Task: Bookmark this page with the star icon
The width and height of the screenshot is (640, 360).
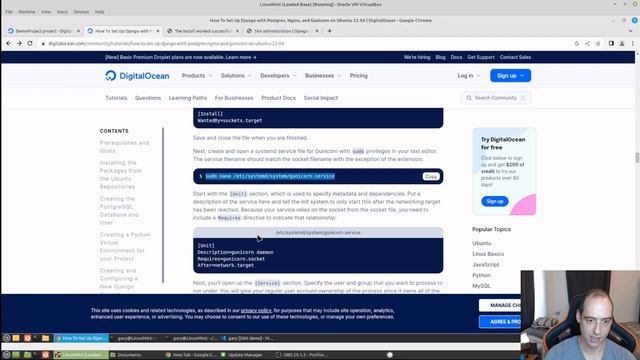Action: pos(598,43)
